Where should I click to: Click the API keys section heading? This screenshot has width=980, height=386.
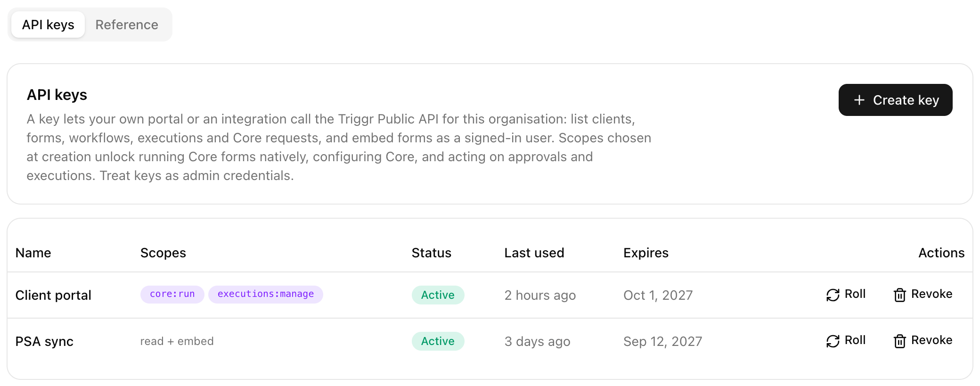57,95
